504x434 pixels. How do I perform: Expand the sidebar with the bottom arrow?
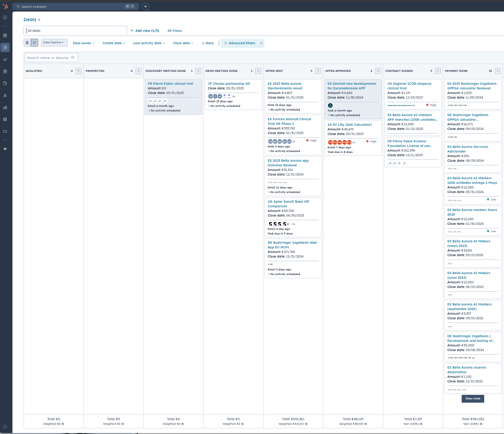pyautogui.click(x=5, y=427)
